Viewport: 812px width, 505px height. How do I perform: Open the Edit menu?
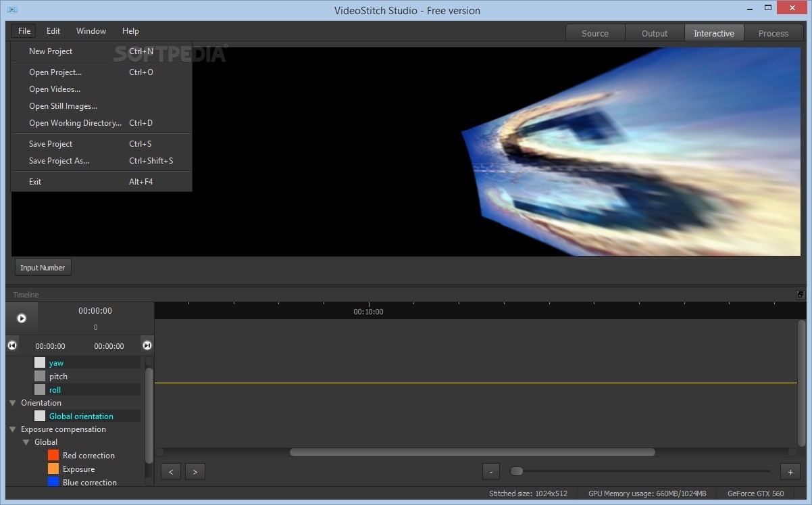point(53,31)
